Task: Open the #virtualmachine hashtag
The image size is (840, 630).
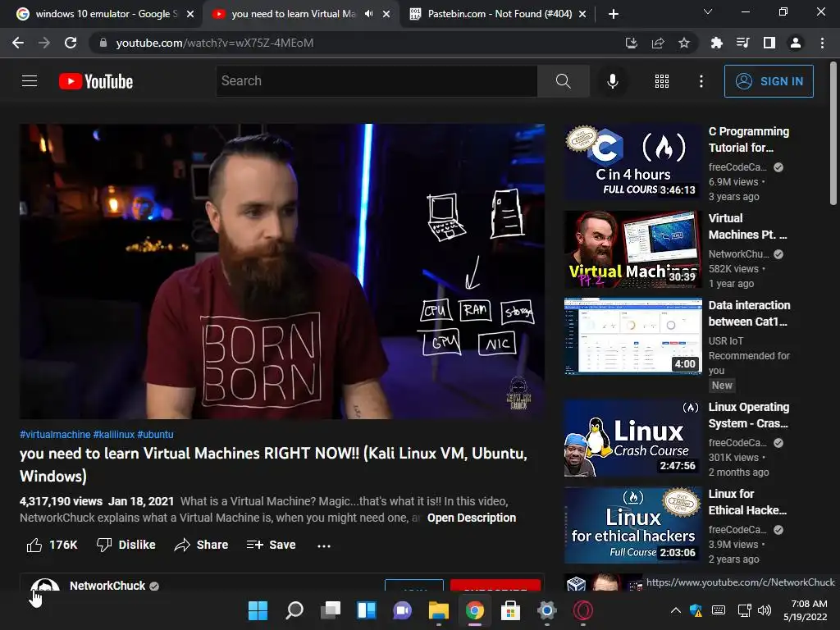Action: [x=55, y=435]
